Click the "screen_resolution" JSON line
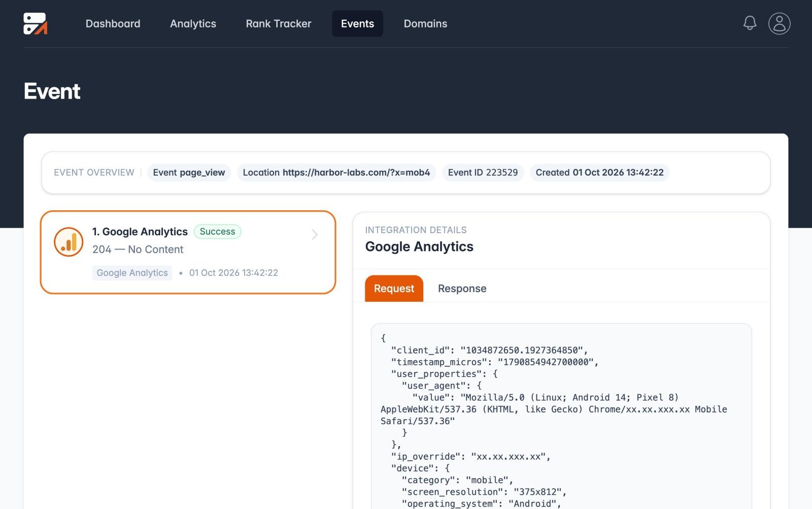Image resolution: width=812 pixels, height=509 pixels. [x=484, y=492]
